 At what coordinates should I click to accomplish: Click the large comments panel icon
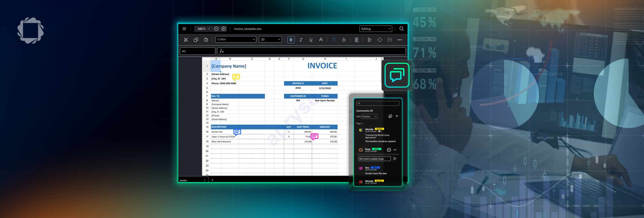click(x=397, y=75)
